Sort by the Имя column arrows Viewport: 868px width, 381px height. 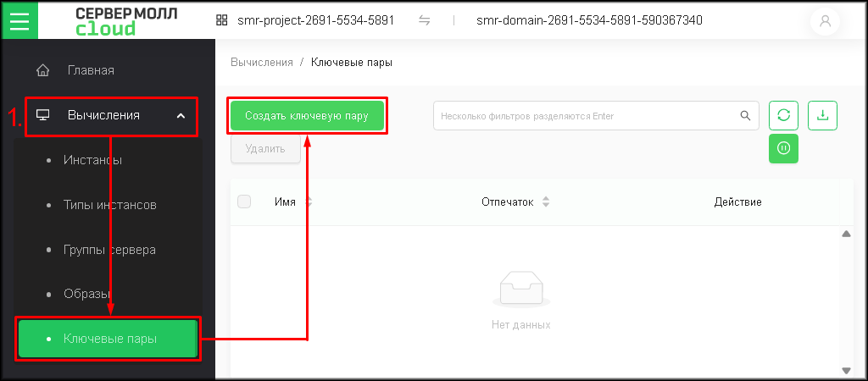tap(308, 202)
